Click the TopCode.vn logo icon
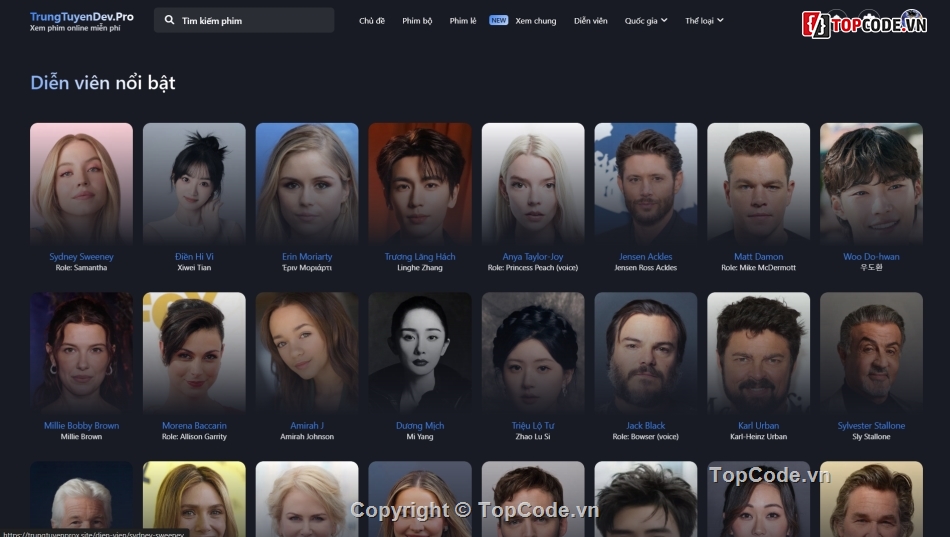Image resolution: width=950 pixels, height=537 pixels. tap(815, 24)
